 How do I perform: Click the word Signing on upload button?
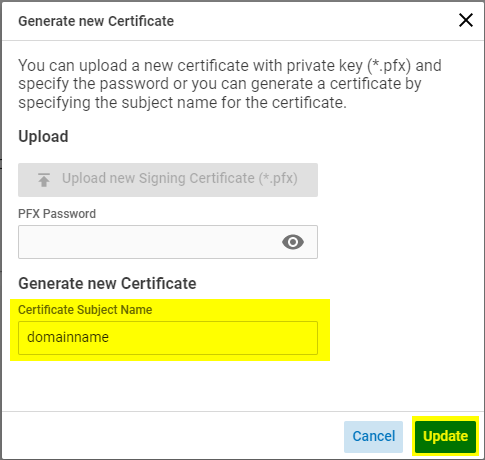click(161, 178)
